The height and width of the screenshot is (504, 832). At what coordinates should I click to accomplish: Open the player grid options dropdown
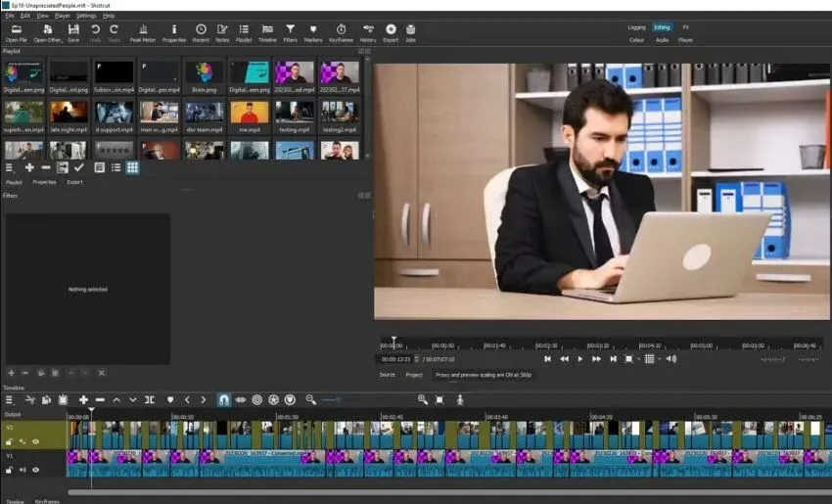[x=650, y=359]
